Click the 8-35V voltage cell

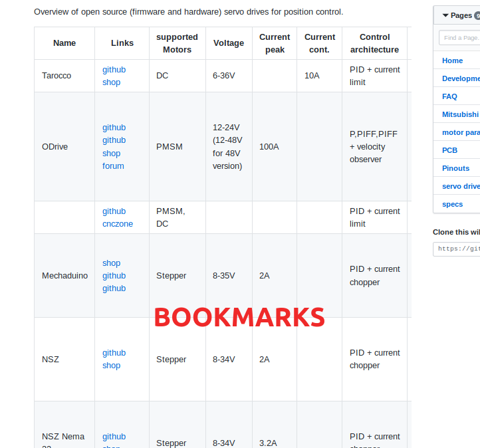229,276
